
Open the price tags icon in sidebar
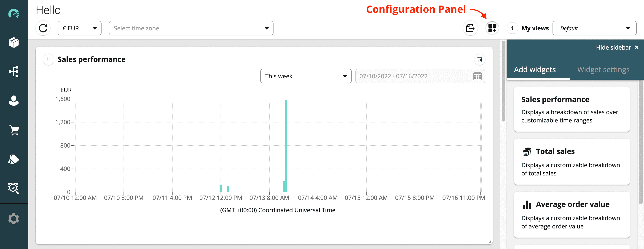point(14,159)
